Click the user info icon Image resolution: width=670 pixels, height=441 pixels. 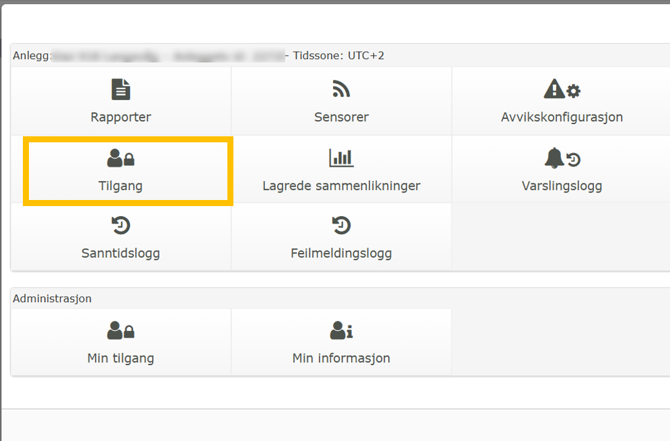click(x=341, y=331)
